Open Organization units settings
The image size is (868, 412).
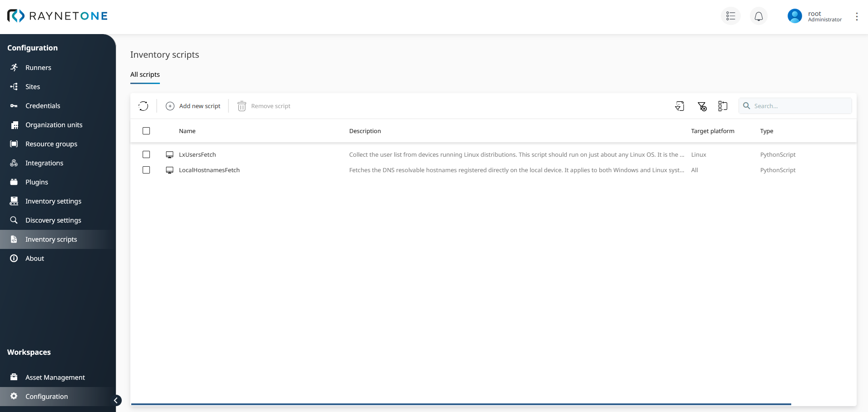click(54, 124)
